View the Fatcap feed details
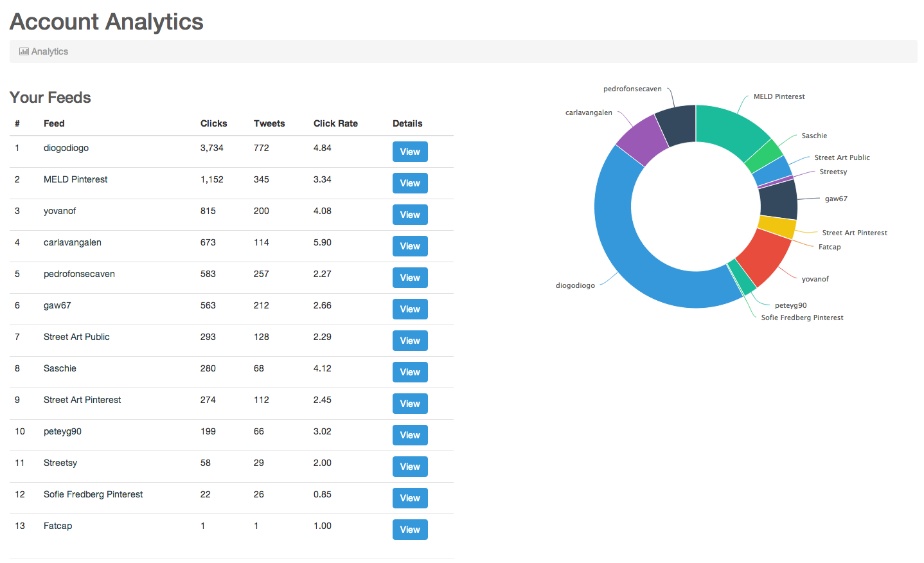Image resolution: width=924 pixels, height=563 pixels. coord(409,530)
